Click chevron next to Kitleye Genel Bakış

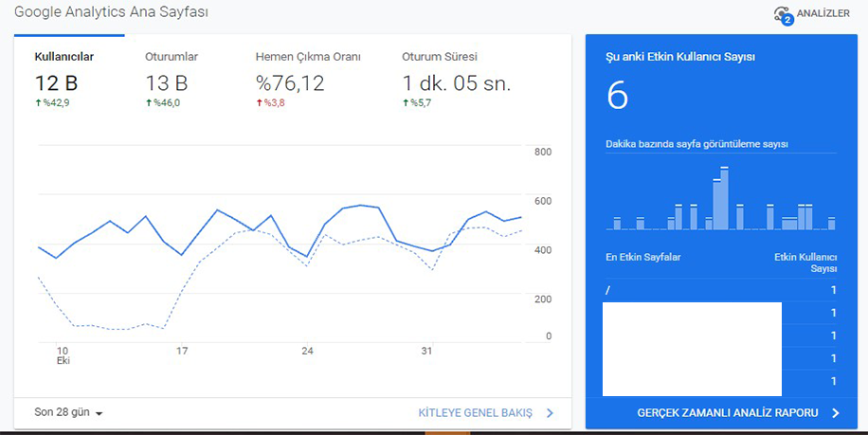(550, 413)
